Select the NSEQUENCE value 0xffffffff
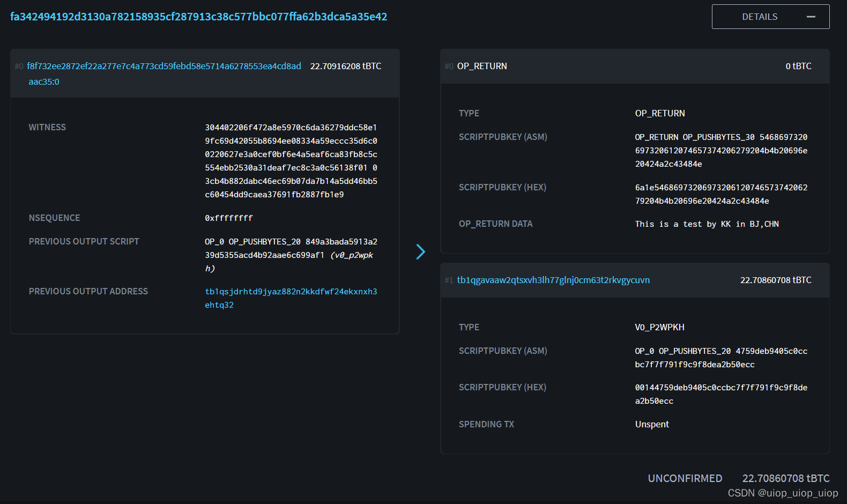 click(x=229, y=218)
